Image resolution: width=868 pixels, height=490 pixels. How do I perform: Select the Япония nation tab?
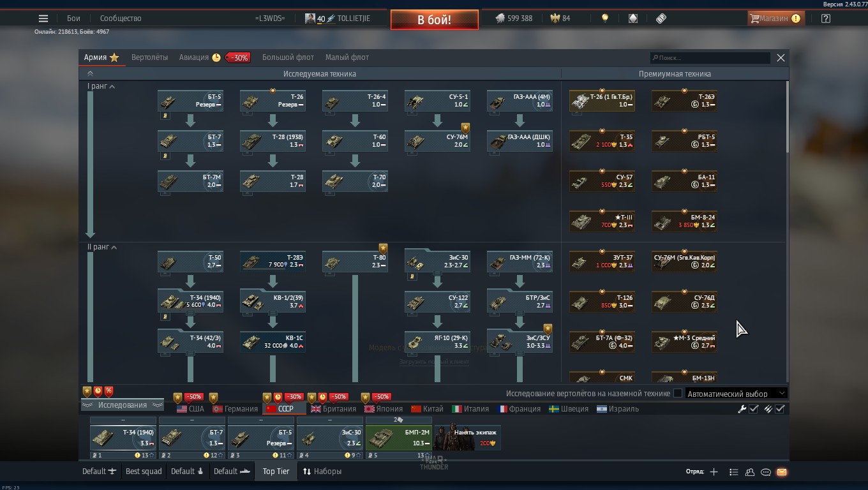384,409
